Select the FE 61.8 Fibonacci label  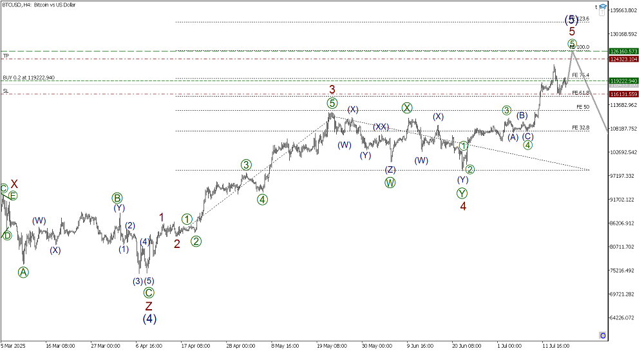click(581, 93)
